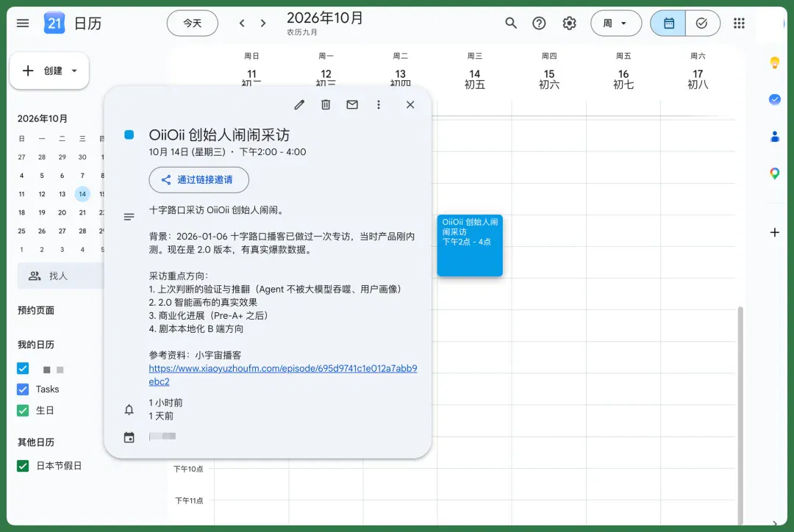Select 周六 17 day header
The height and width of the screenshot is (532, 794).
698,71
